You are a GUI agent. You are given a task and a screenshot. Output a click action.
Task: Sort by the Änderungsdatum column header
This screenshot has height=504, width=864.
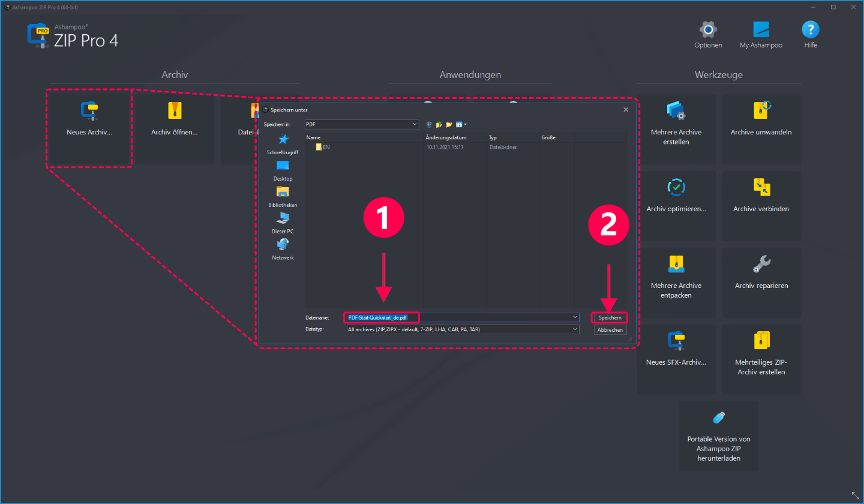(455, 137)
